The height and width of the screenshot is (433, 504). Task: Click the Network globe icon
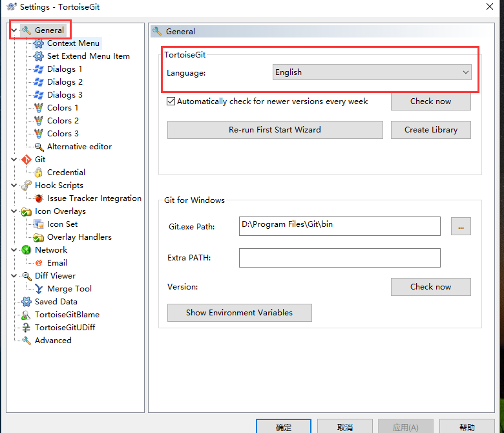pos(26,249)
